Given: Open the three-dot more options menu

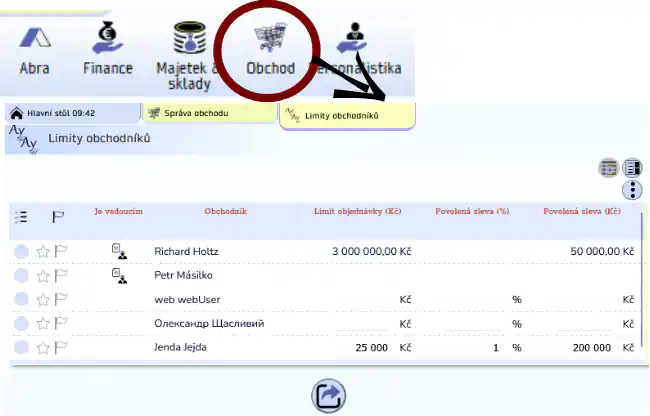Looking at the screenshot, I should coord(632,190).
